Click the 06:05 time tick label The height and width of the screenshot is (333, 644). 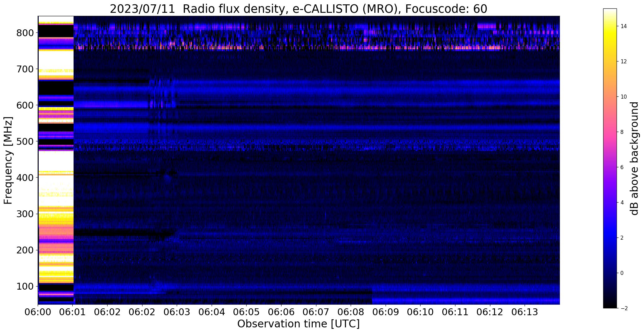tap(247, 312)
